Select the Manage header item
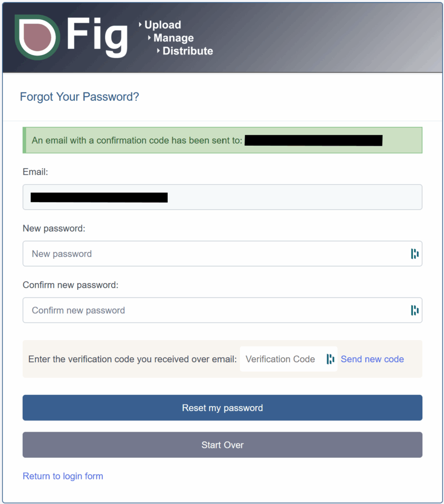 (174, 38)
